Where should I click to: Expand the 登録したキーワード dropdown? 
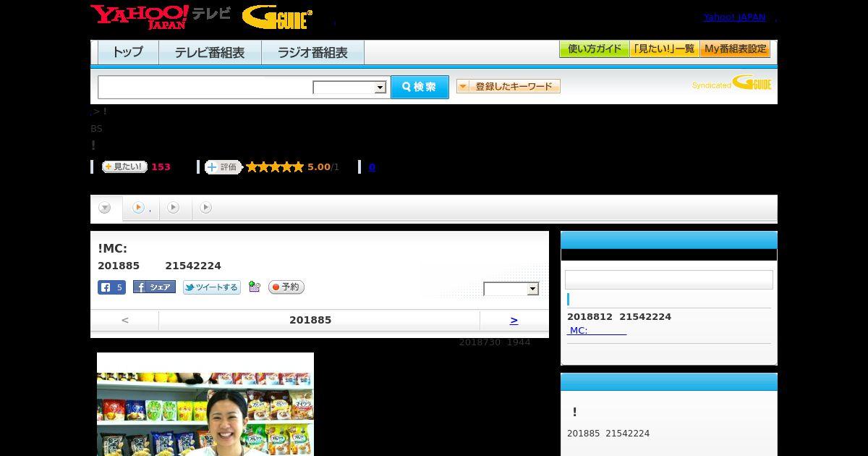pos(508,86)
